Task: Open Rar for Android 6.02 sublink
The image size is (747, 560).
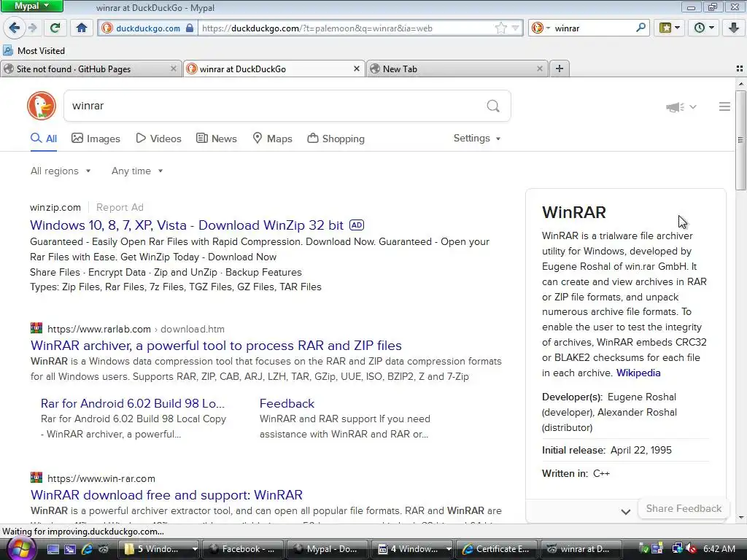Action: [x=133, y=403]
